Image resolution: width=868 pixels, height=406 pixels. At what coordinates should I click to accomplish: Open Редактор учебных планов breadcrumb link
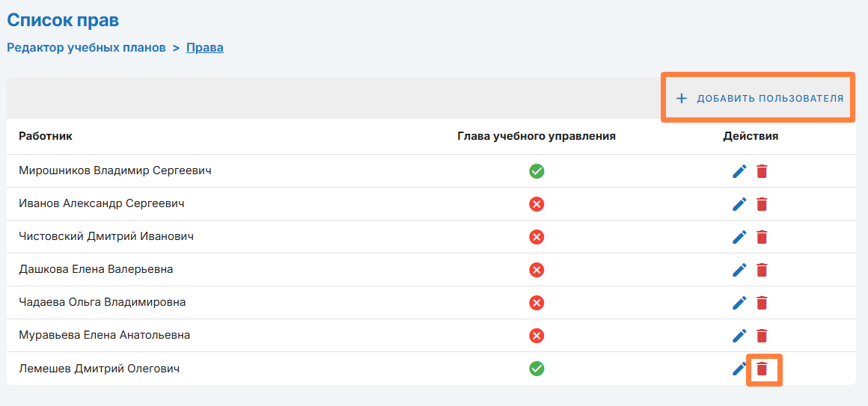(86, 48)
